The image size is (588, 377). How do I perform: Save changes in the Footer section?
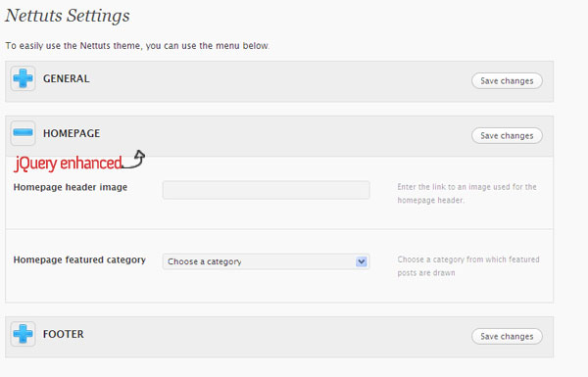(x=507, y=337)
